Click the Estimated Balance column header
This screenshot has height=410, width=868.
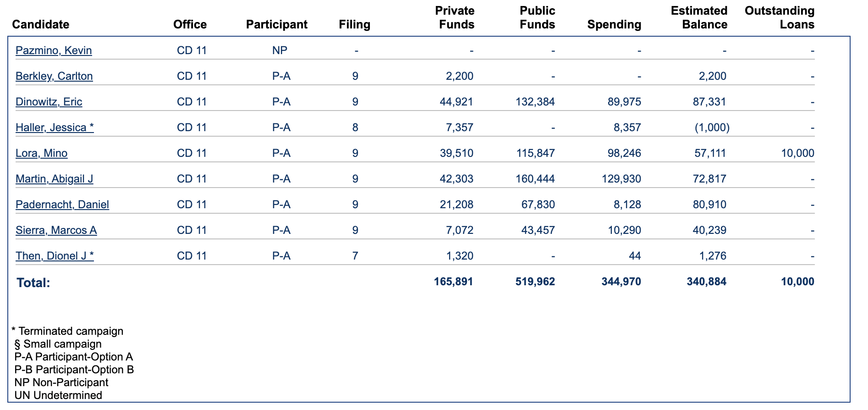[x=699, y=17]
